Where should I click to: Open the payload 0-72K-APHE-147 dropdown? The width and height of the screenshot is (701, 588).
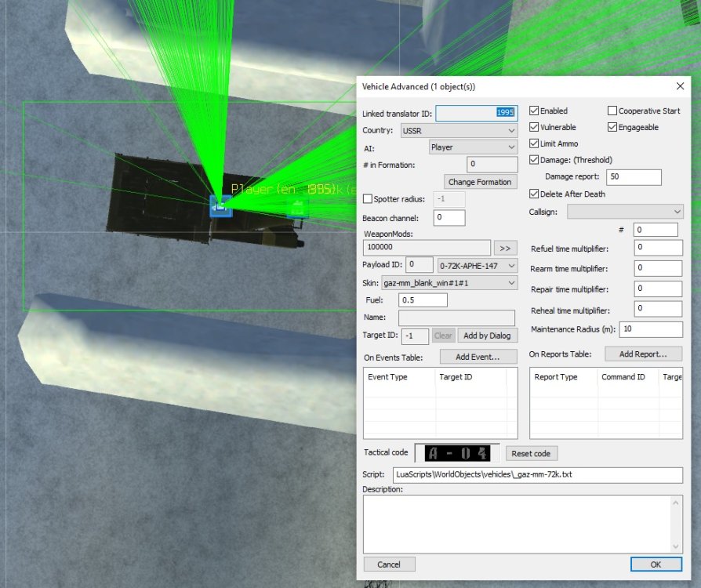(x=478, y=265)
